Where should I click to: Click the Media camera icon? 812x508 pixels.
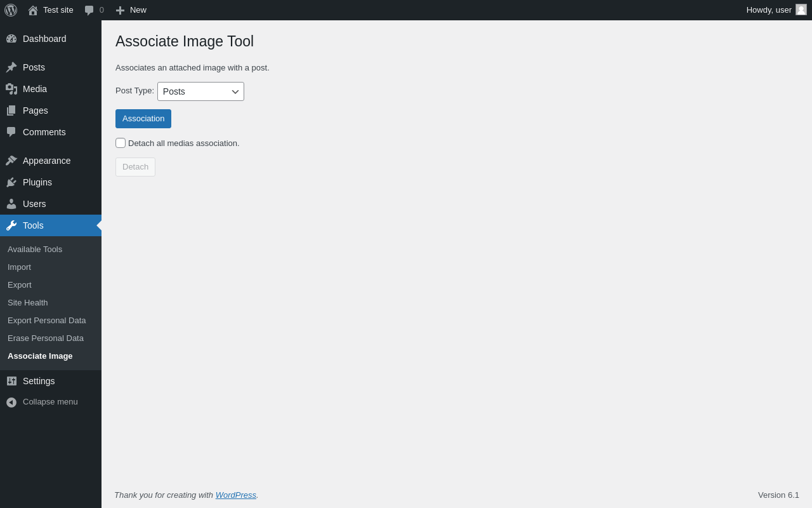(11, 89)
